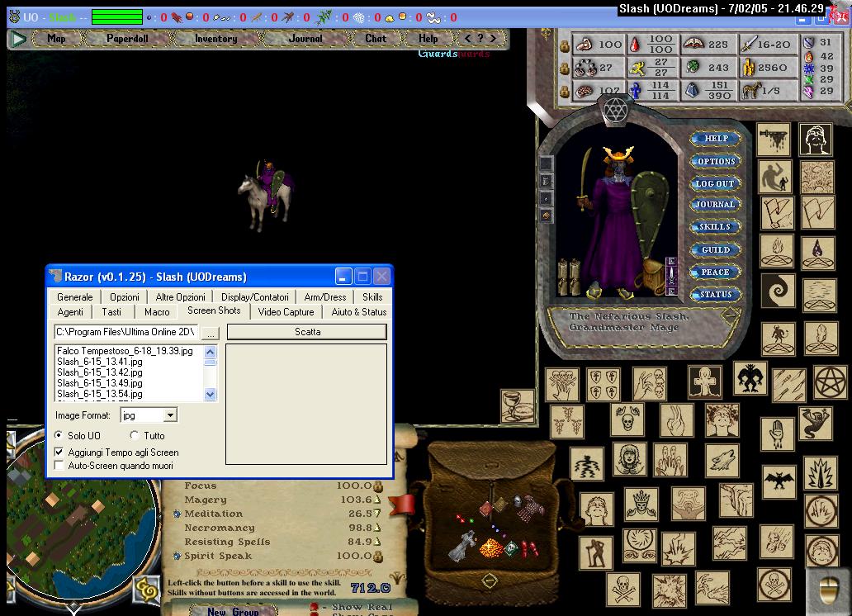
Task: Click the LOG OUT paperdoll button
Action: 715,183
